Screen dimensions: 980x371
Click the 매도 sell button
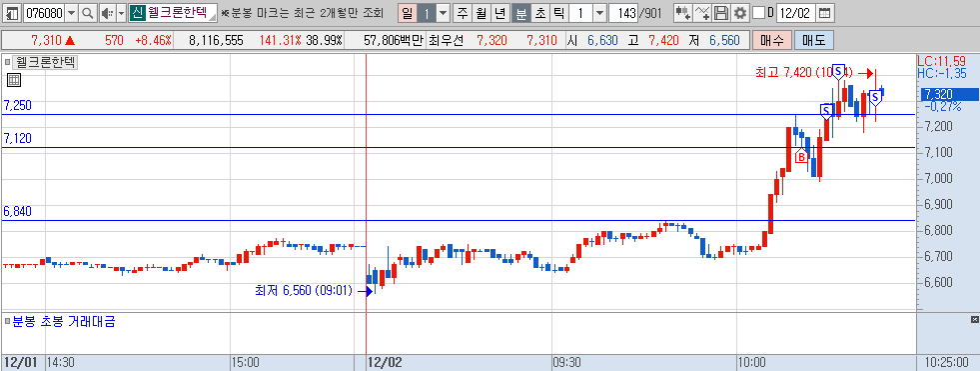[x=814, y=41]
